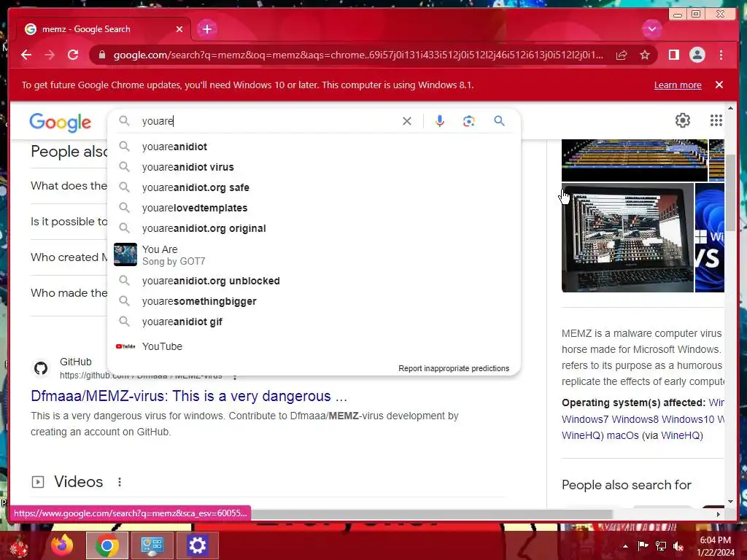Image resolution: width=747 pixels, height=560 pixels.
Task: Show hidden tray icons arrow
Action: (625, 546)
